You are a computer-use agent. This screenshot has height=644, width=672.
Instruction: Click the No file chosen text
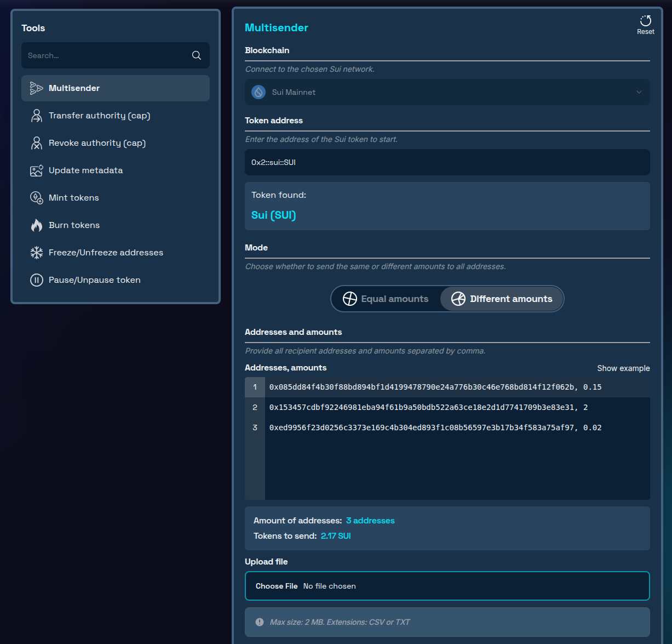[330, 586]
